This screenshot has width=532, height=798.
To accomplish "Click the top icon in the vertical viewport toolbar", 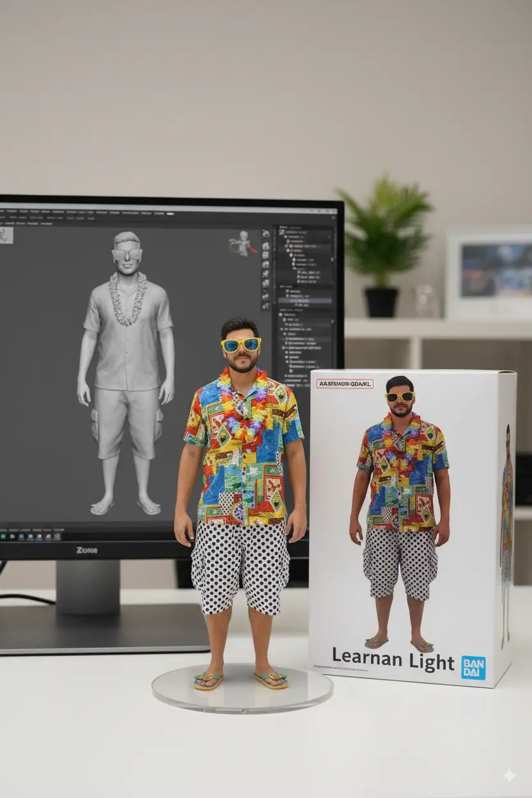I will (x=265, y=235).
